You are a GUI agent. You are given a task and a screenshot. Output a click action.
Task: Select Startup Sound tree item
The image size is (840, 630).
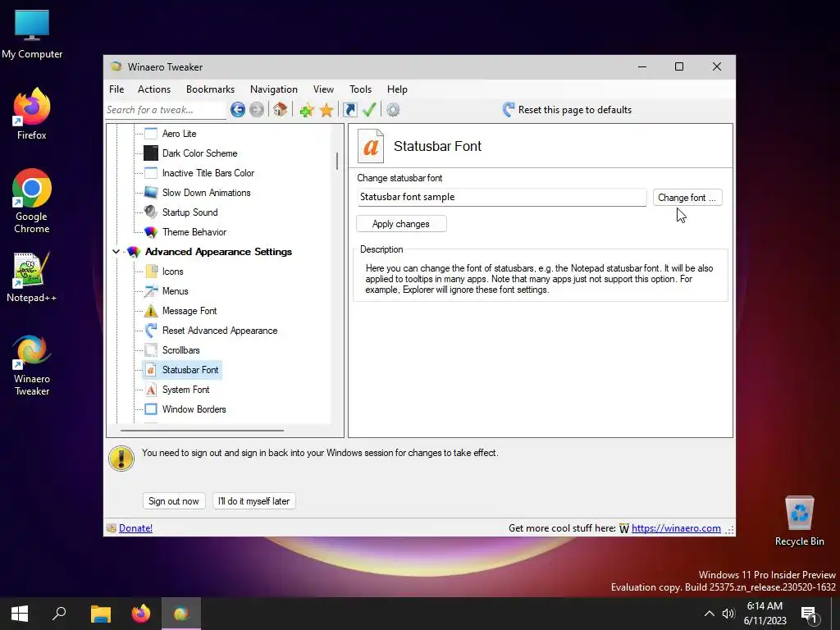[189, 212]
